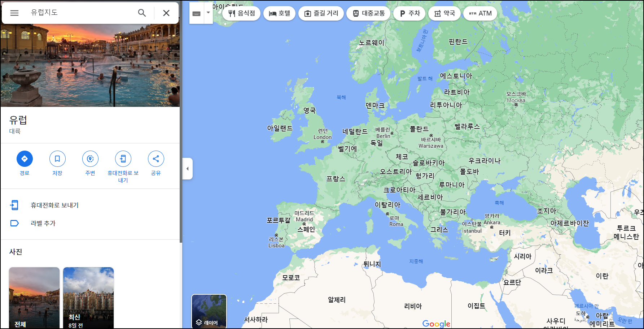Open the 최신 photos thumbnail
Image resolution: width=644 pixels, height=329 pixels.
88,298
